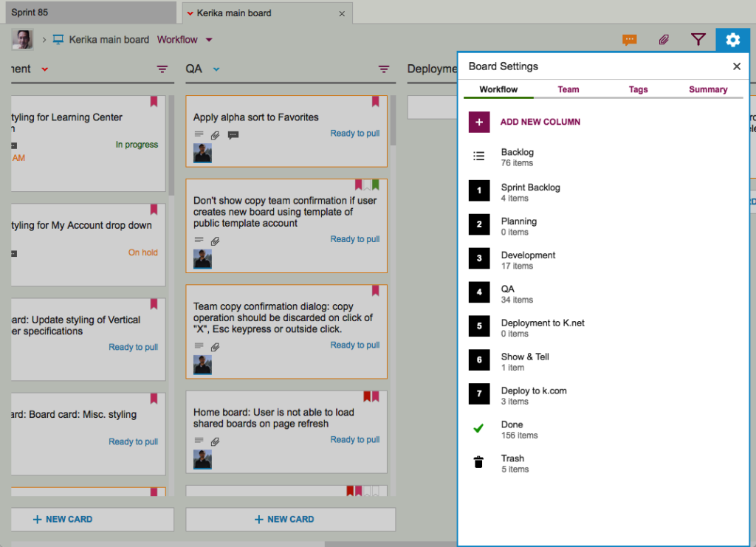Click the chat bubble on Apply alpha sort card

point(233,135)
